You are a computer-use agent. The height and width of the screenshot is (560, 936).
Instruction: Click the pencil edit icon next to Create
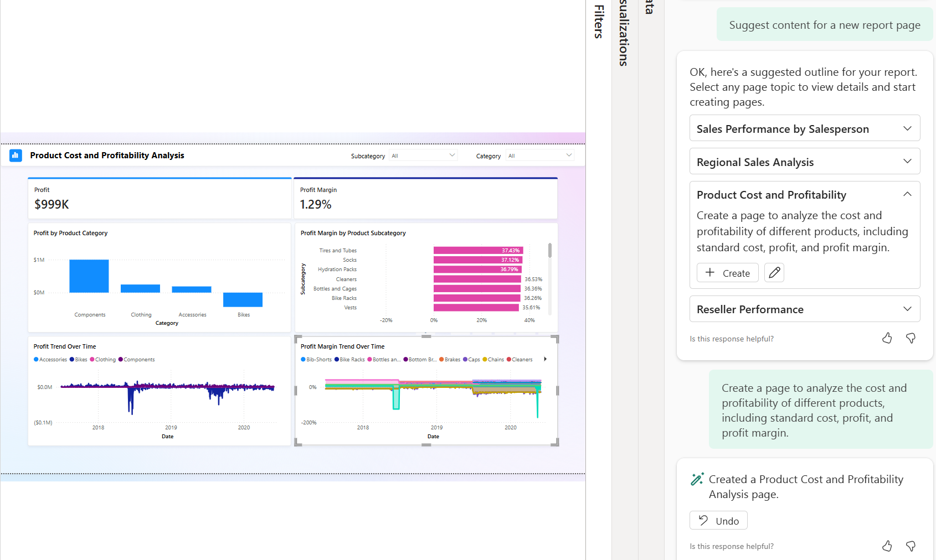pyautogui.click(x=774, y=273)
